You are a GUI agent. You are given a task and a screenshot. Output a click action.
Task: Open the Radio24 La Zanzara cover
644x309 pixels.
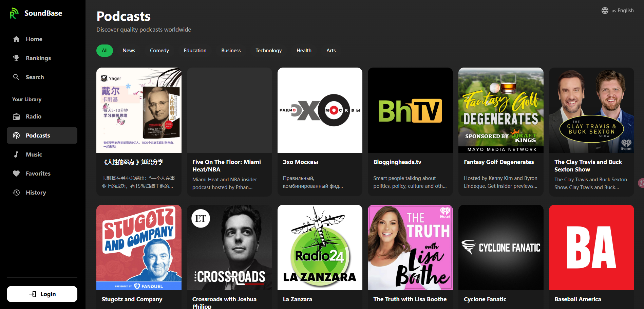[x=320, y=247]
